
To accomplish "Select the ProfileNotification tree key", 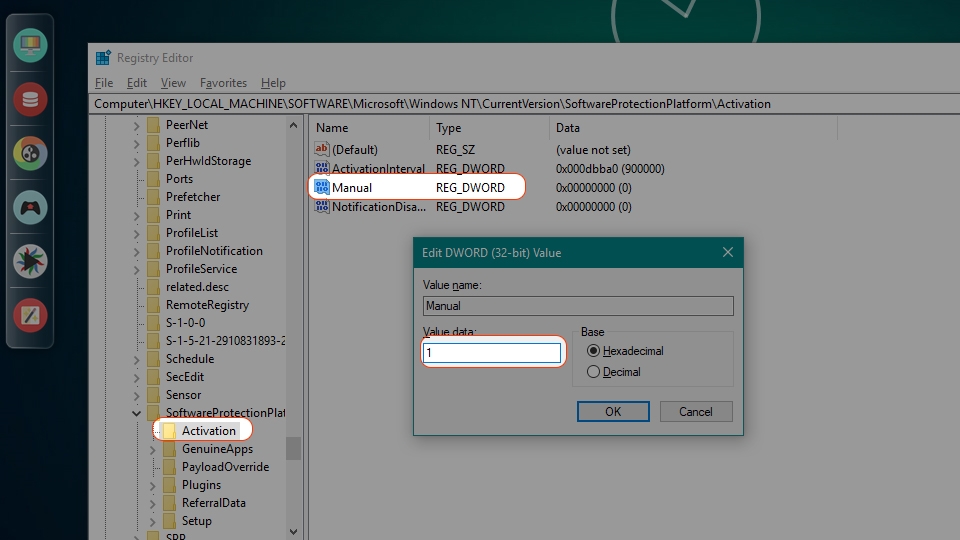I will [214, 250].
